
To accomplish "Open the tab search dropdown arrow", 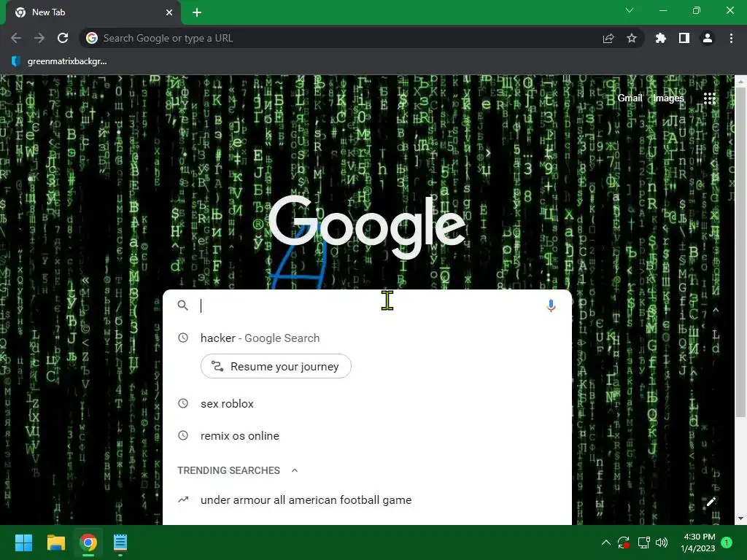I will pos(630,10).
